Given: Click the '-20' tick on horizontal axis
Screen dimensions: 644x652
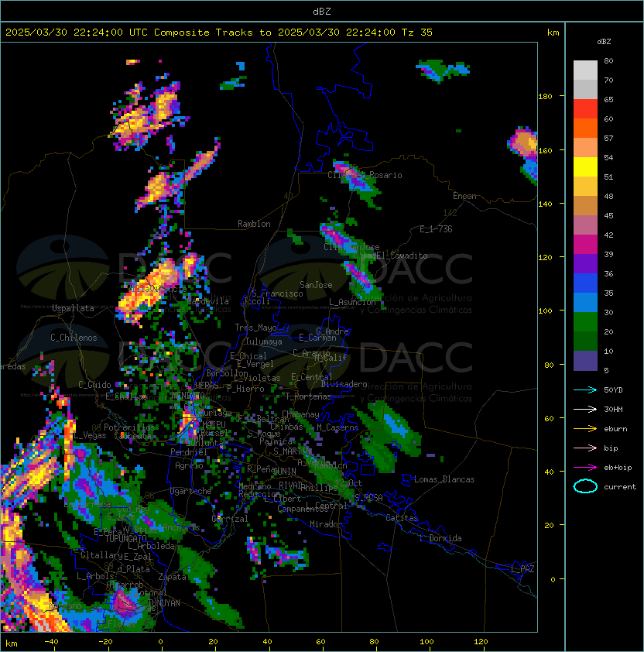Looking at the screenshot, I should [x=105, y=642].
